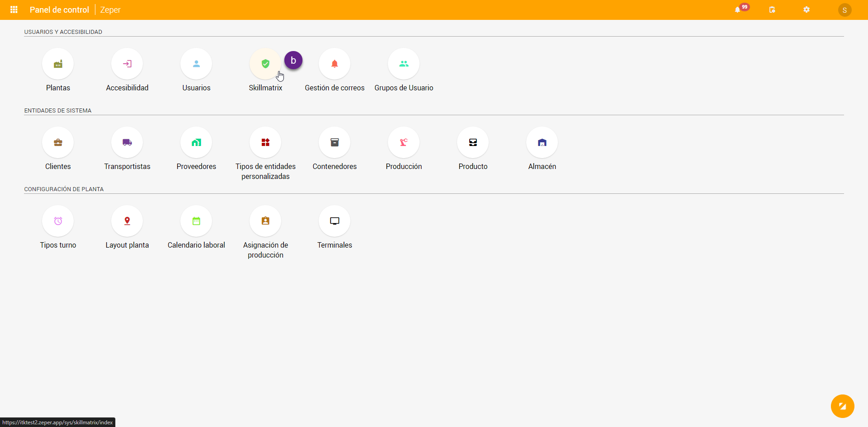This screenshot has height=427, width=868.
Task: Open the Contenedores box icon
Action: point(335,142)
